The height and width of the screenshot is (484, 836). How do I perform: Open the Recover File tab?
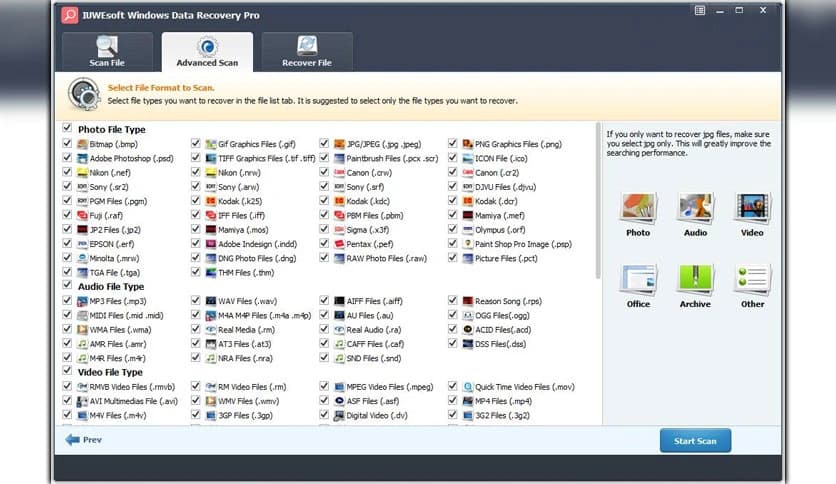[307, 52]
